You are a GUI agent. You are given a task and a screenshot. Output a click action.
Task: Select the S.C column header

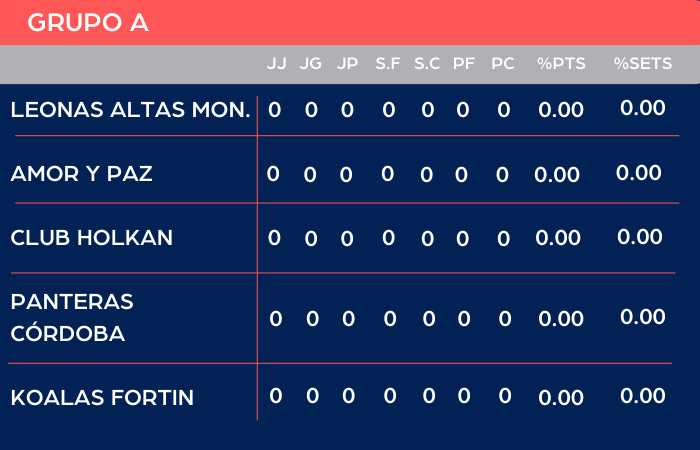pos(427,64)
